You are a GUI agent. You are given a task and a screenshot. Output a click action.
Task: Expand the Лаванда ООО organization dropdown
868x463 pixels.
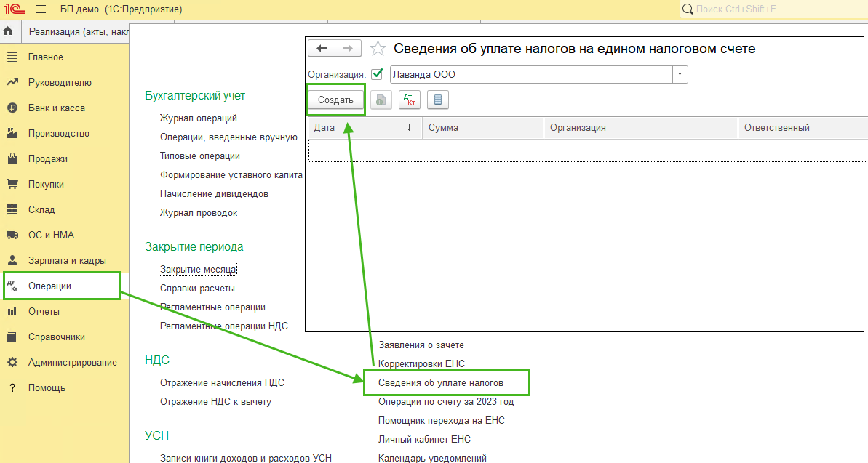click(x=680, y=74)
